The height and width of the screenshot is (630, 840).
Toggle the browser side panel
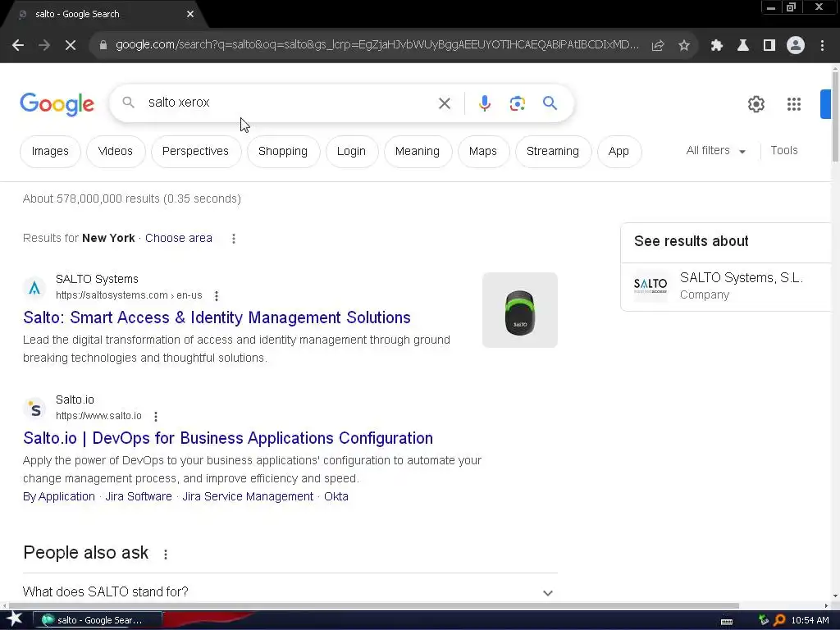[x=769, y=46]
